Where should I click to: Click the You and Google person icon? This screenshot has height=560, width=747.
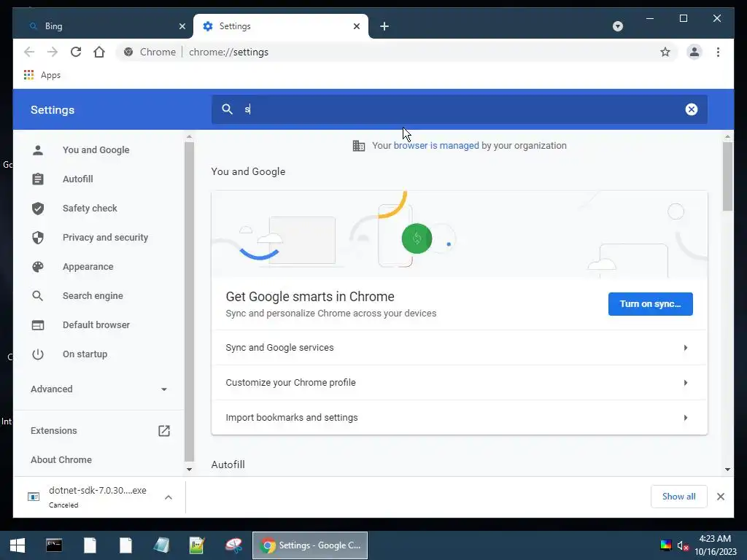tap(38, 150)
